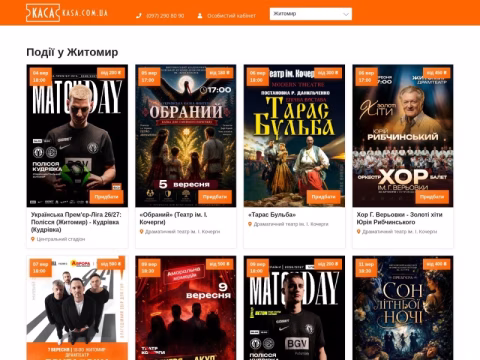Click the 11 вер date badge on Сон літньої ночі

(366, 268)
